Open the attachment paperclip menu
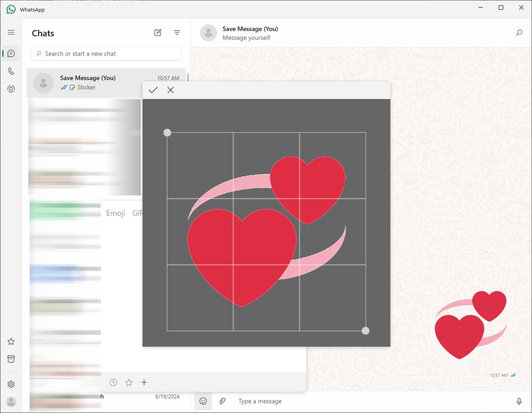Viewport: 532px width, 413px height. click(222, 401)
